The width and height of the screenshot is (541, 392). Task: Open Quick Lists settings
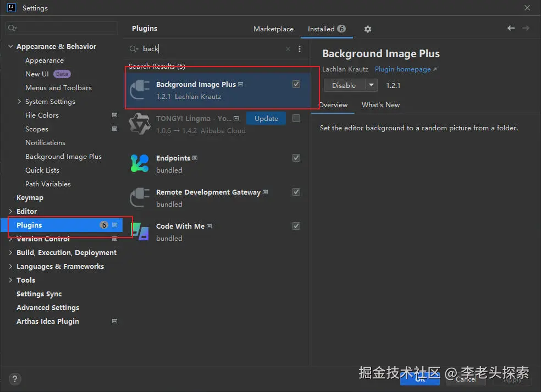42,170
